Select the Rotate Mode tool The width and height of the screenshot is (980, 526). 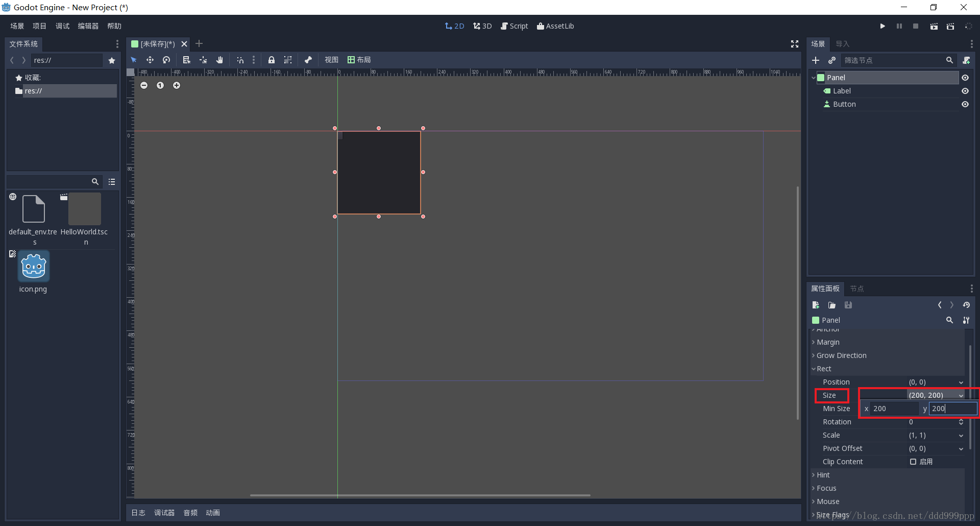coord(166,60)
